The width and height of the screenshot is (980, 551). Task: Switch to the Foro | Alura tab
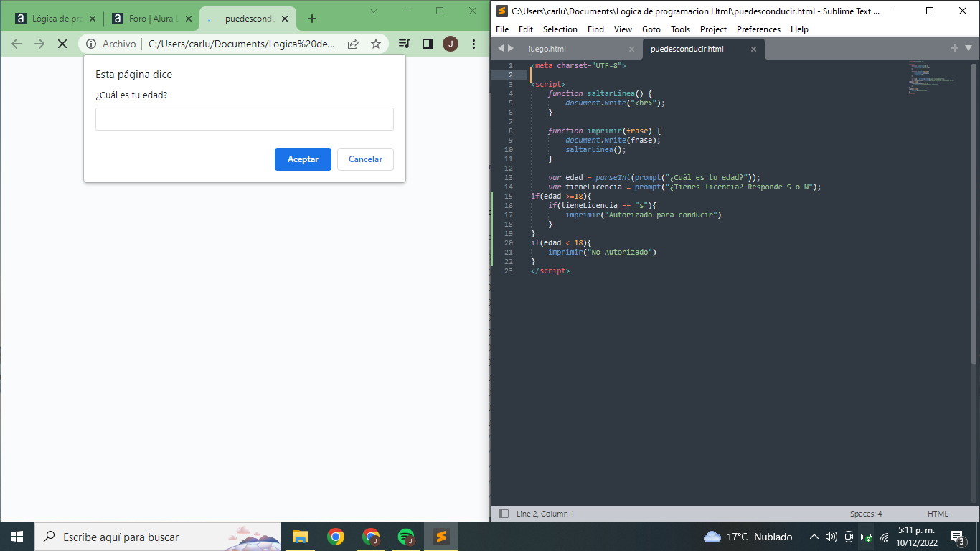151,19
